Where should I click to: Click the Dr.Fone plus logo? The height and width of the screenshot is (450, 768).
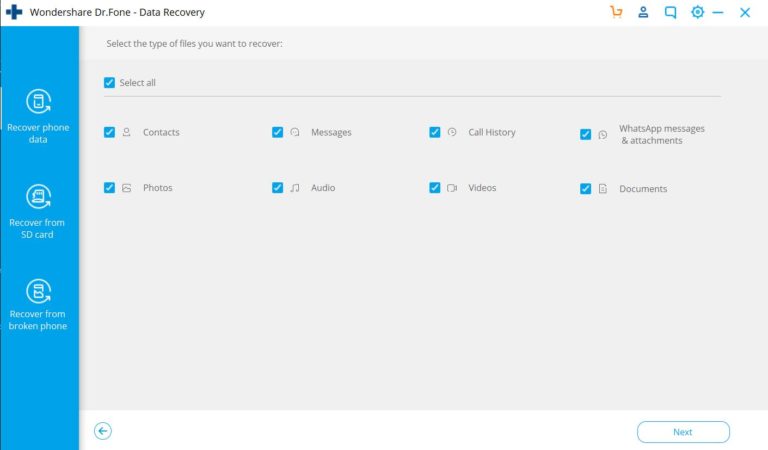pos(14,12)
